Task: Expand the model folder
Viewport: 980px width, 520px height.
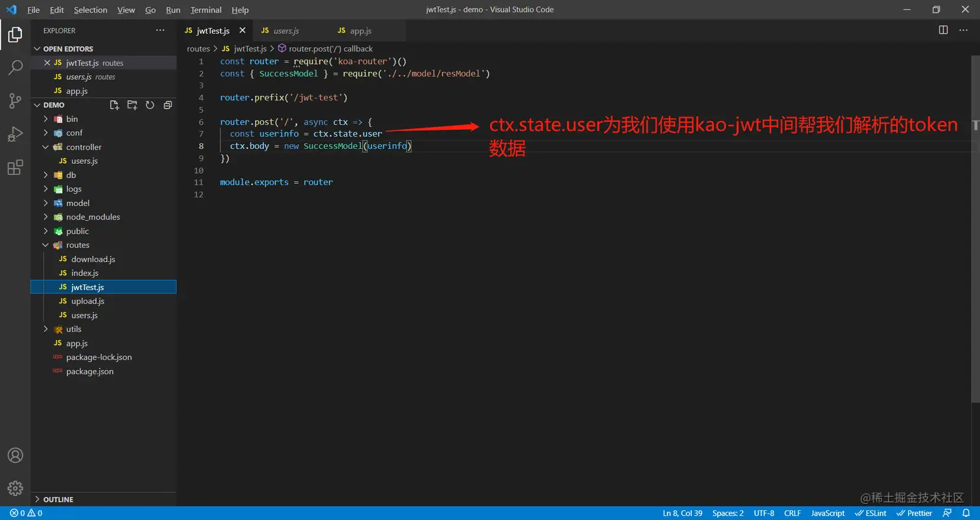Action: pyautogui.click(x=104, y=203)
